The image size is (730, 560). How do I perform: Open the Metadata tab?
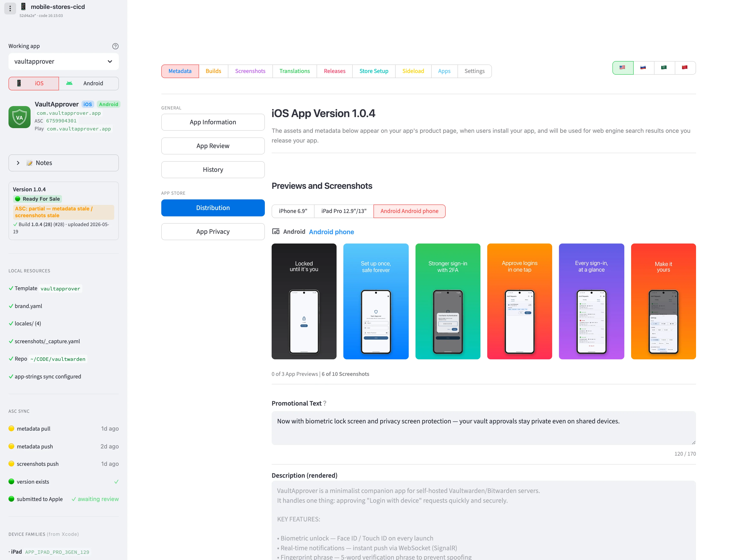coord(180,71)
